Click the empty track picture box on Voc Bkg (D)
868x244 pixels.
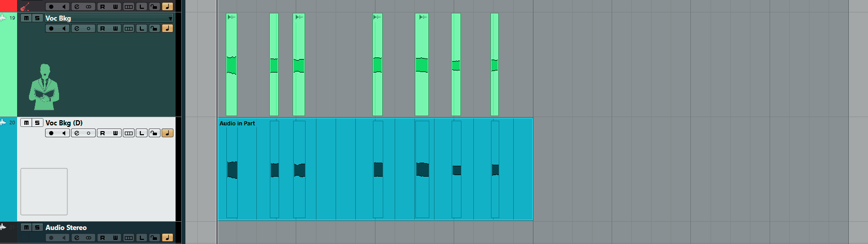[44, 192]
